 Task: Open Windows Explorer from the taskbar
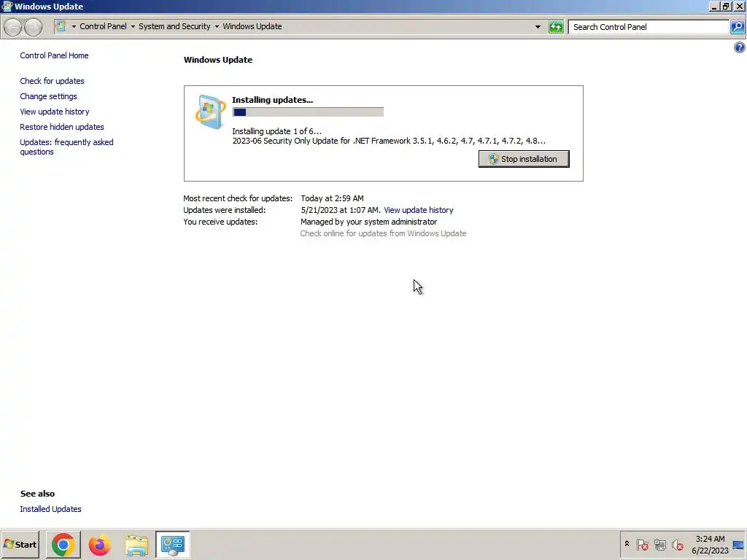tap(136, 545)
